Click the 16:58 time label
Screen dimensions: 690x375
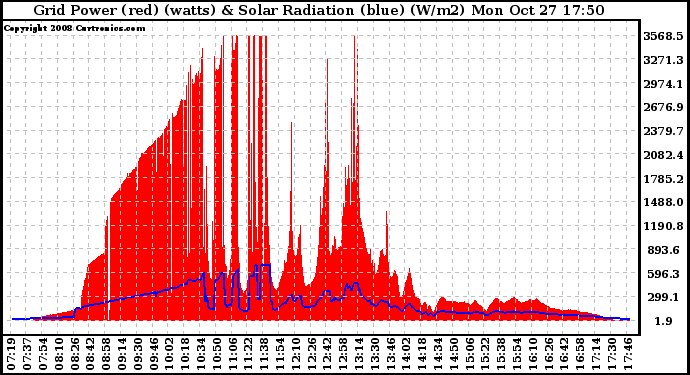(x=580, y=354)
